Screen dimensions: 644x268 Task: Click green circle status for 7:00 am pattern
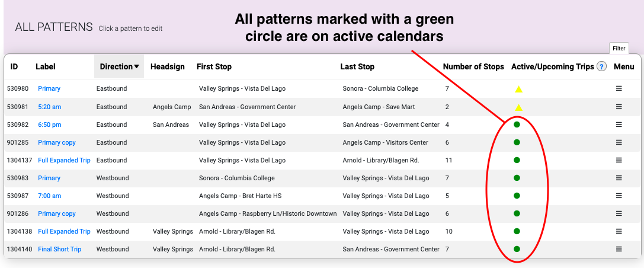[x=517, y=196]
